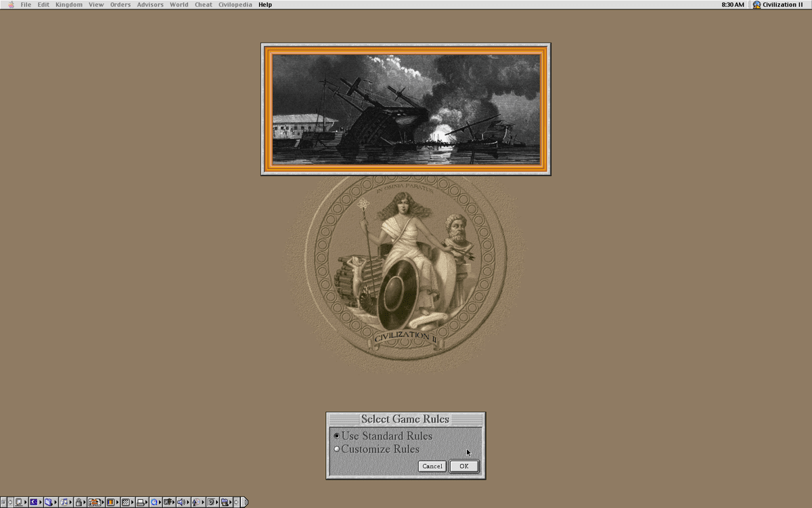This screenshot has height=508, width=812.
Task: Click the shipwreck engraving picture
Action: (406, 109)
